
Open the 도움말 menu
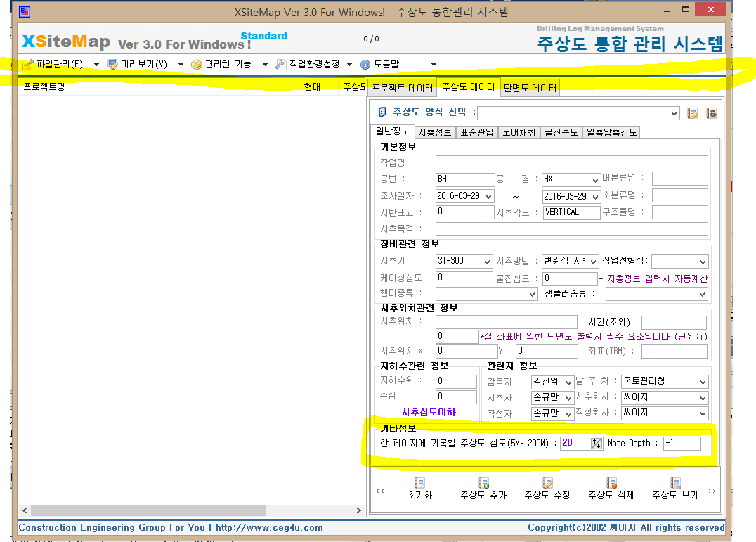(386, 65)
